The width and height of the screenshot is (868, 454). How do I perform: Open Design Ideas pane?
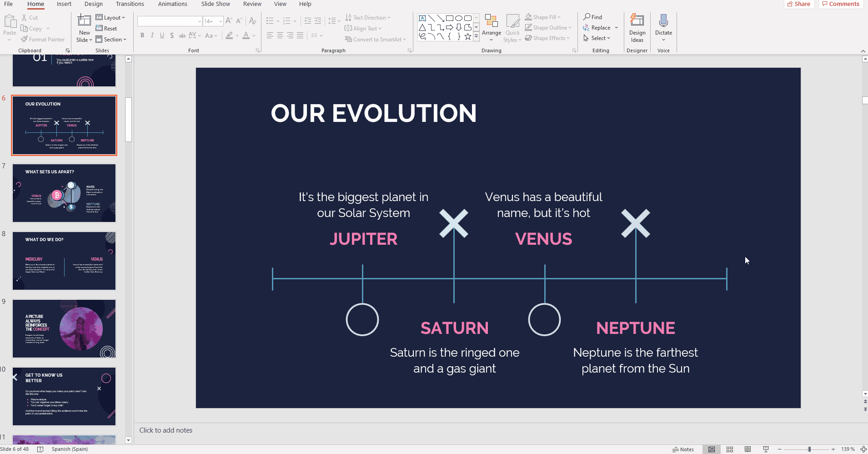(x=637, y=28)
